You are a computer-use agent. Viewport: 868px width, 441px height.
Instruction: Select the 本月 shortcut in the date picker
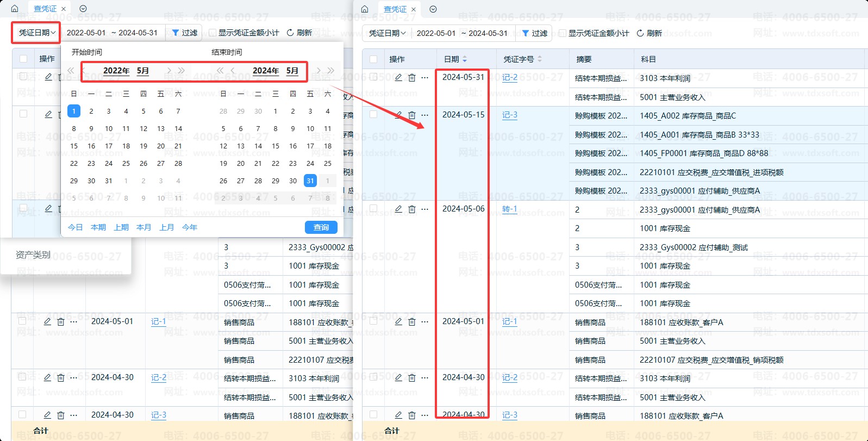point(143,227)
